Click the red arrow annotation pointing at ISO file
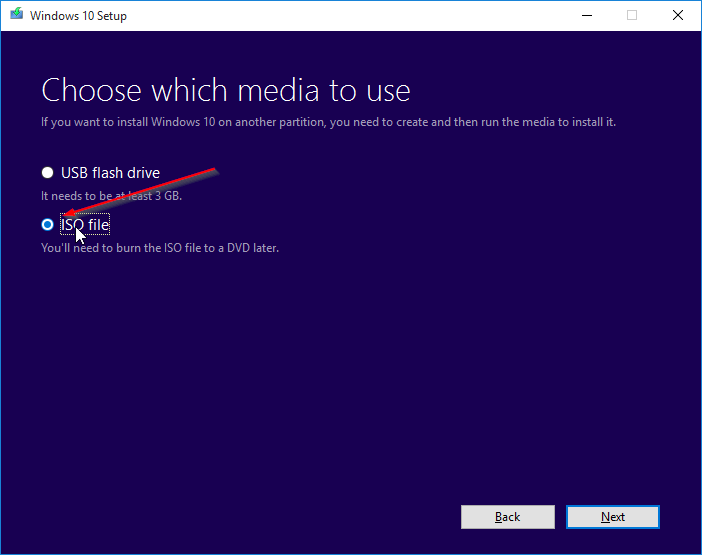 [x=141, y=192]
